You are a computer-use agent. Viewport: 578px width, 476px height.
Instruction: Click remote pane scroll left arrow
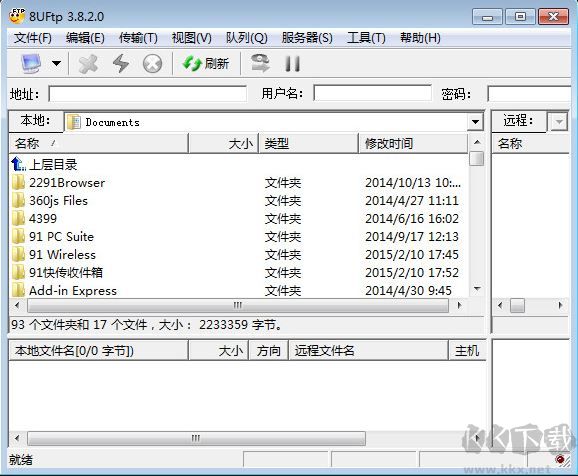[500, 305]
